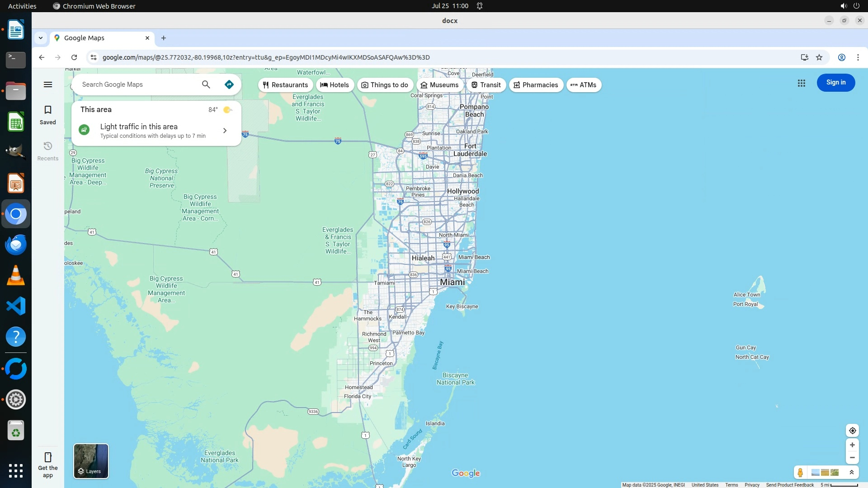Expand the Light traffic details chevron
This screenshot has height=488, width=868.
pyautogui.click(x=225, y=131)
